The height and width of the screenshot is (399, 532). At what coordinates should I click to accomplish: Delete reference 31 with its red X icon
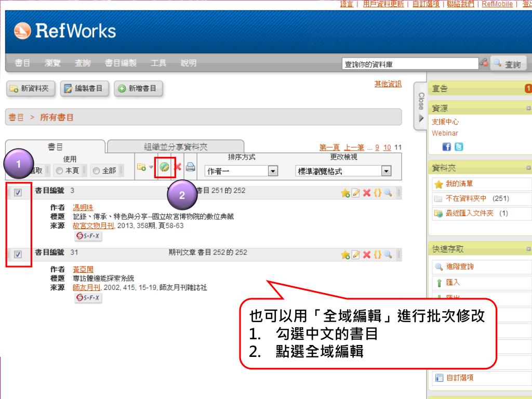[366, 255]
